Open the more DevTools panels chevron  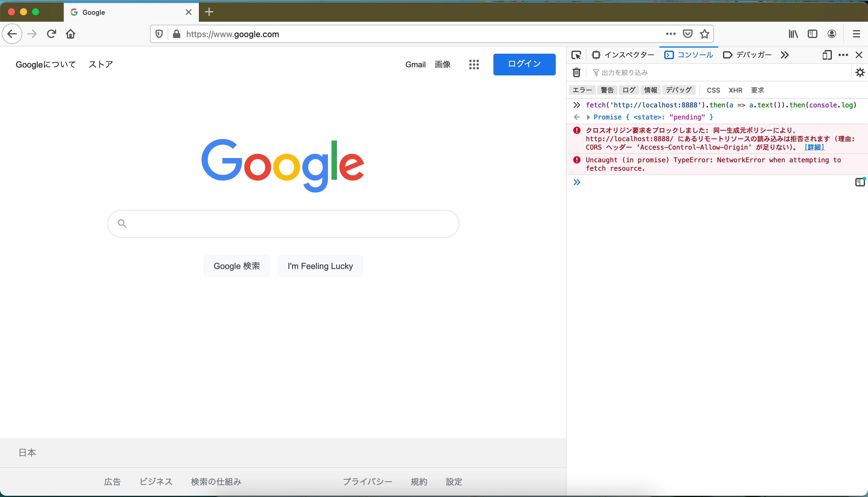[x=785, y=55]
